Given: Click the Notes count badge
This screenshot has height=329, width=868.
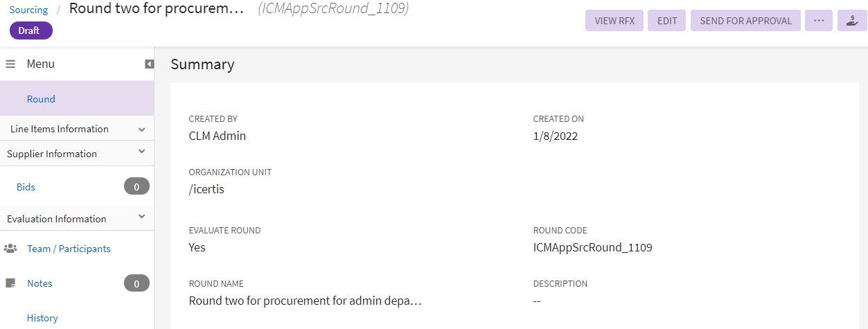Looking at the screenshot, I should pyautogui.click(x=136, y=283).
